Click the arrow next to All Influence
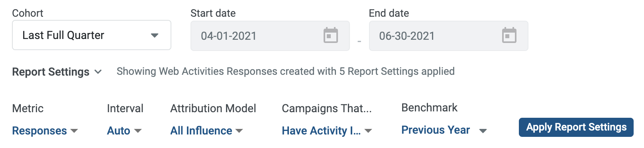Screen dimensions: 644x148 (x=239, y=130)
